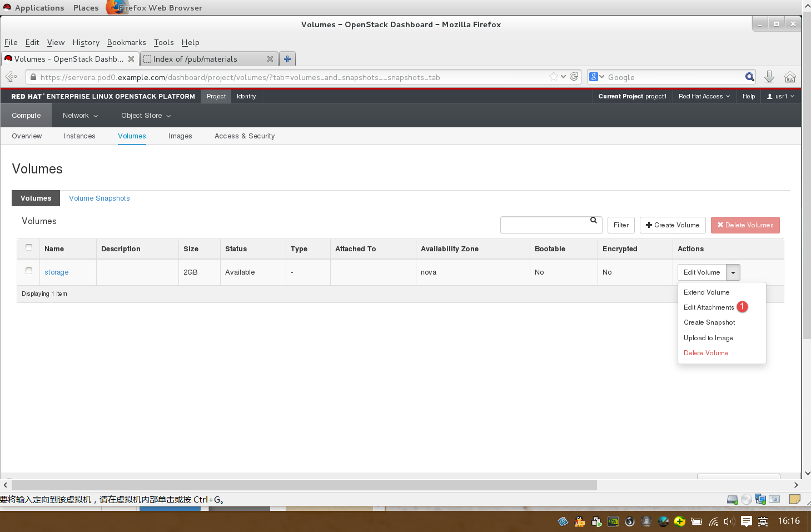Open the Firefox Tools menu
The image size is (811, 532).
[164, 42]
